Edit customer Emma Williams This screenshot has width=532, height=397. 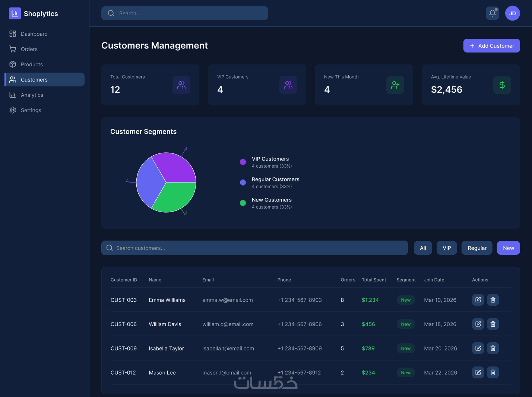click(x=478, y=300)
